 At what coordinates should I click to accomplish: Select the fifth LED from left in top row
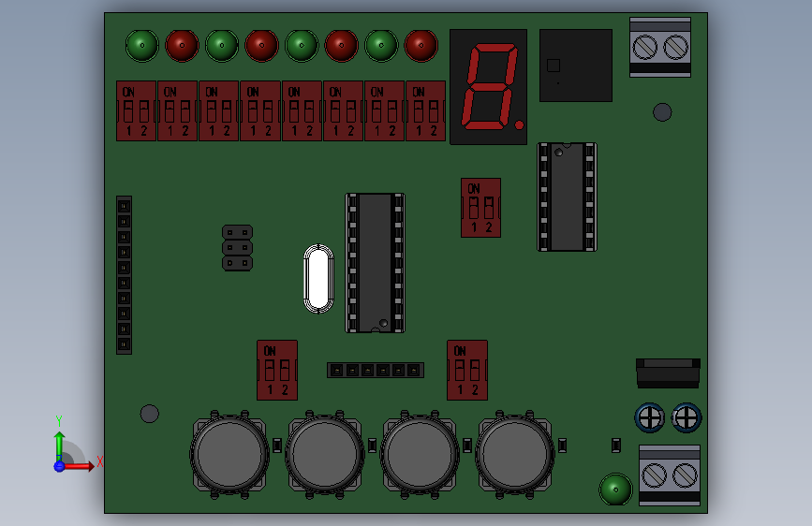302,46
